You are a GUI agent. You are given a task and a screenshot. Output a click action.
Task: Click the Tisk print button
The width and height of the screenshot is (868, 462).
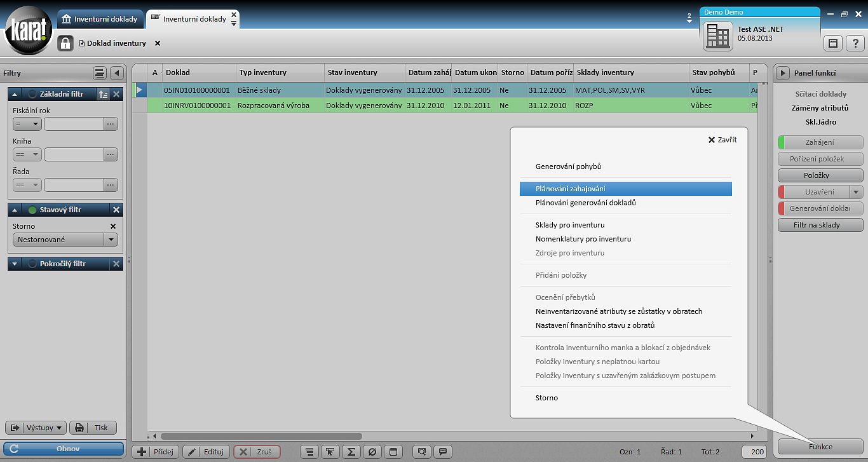click(x=93, y=428)
